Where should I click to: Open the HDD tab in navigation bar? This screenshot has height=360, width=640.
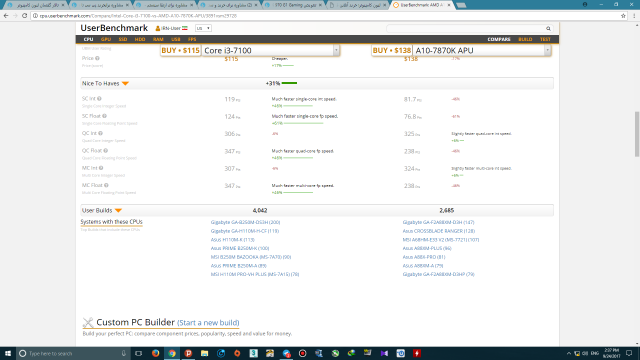pos(140,39)
